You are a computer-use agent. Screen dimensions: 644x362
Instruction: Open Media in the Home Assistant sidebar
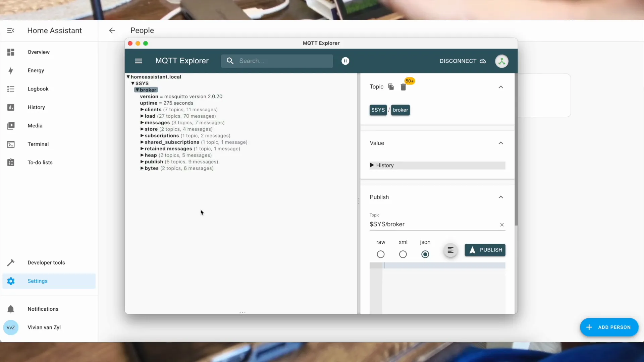tap(49, 126)
